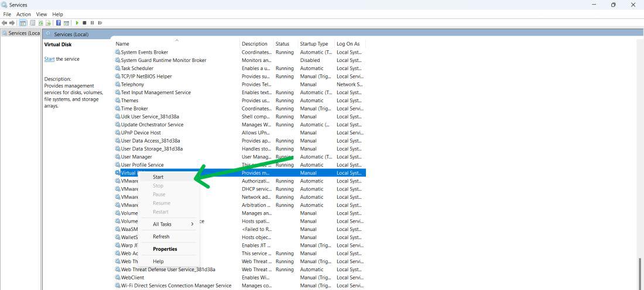Click the gear icon beside Update Orchestrator Service

tap(118, 125)
